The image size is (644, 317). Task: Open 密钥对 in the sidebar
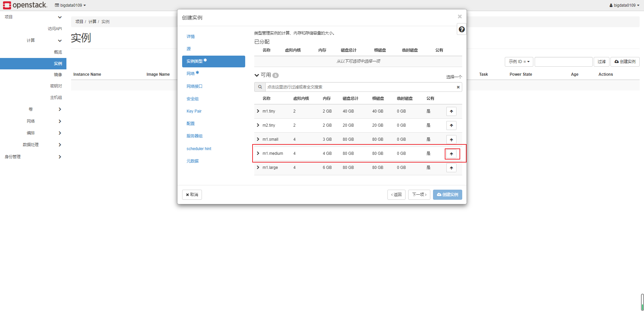(56, 86)
